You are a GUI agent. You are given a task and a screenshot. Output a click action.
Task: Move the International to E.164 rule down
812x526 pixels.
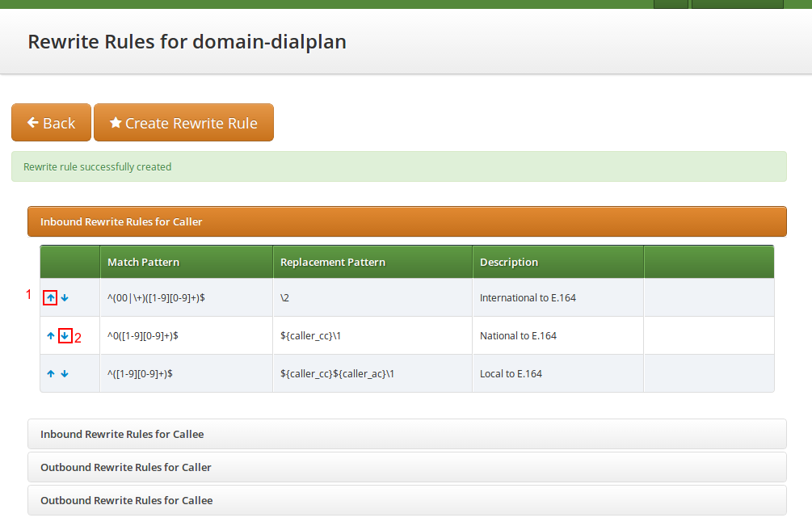65,298
